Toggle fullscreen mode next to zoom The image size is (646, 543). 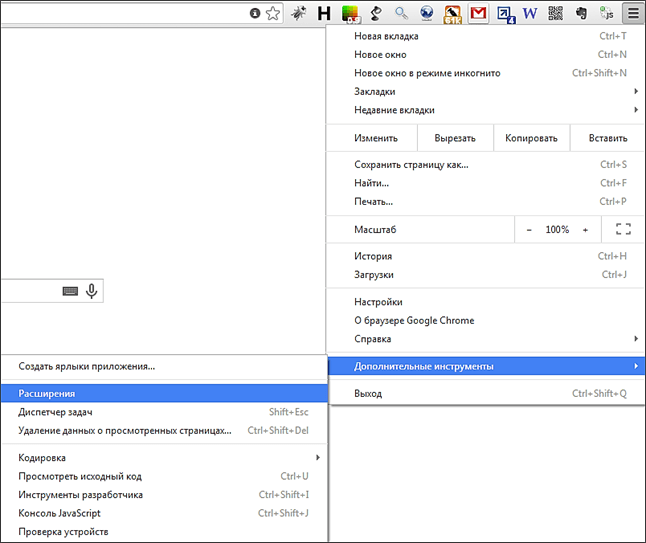tap(623, 229)
